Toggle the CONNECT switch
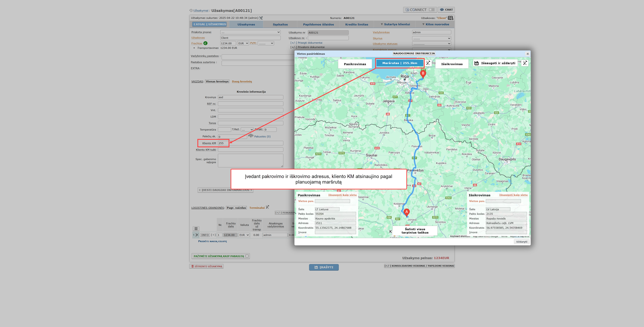The height and width of the screenshot is (327, 644). [432, 10]
